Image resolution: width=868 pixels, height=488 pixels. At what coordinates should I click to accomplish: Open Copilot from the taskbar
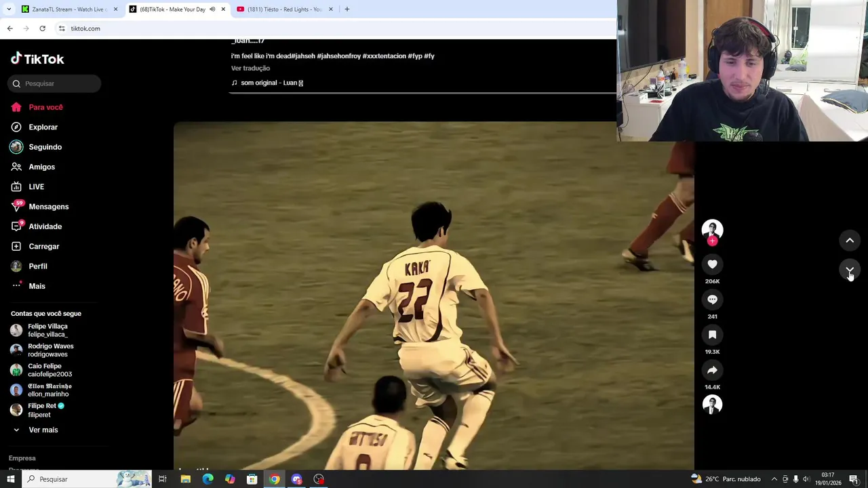coord(230,479)
